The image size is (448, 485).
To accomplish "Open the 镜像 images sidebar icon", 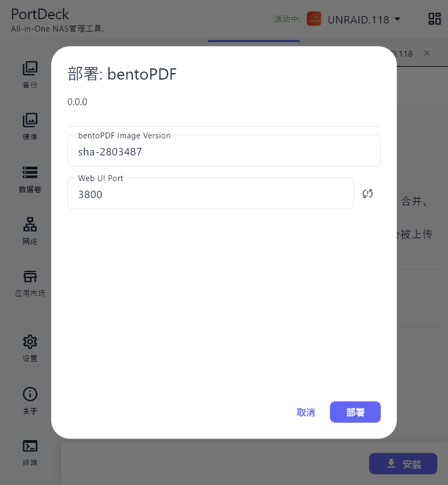I will pos(30,120).
